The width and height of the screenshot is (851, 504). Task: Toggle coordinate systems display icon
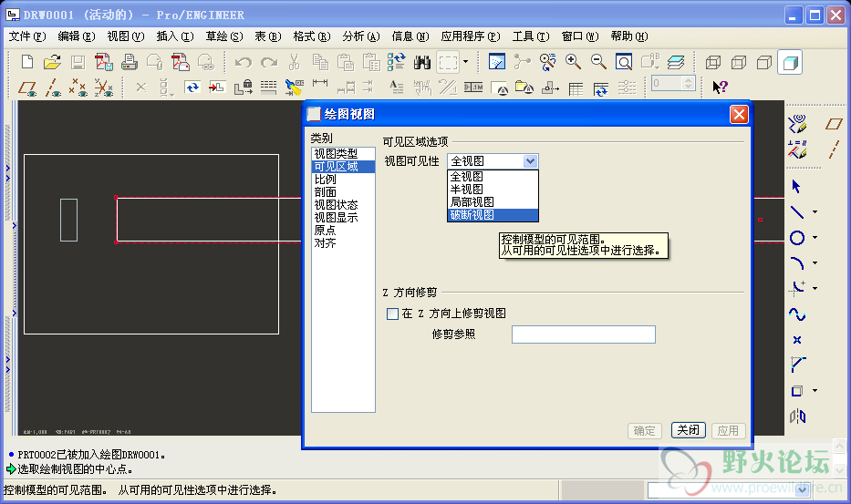click(103, 87)
